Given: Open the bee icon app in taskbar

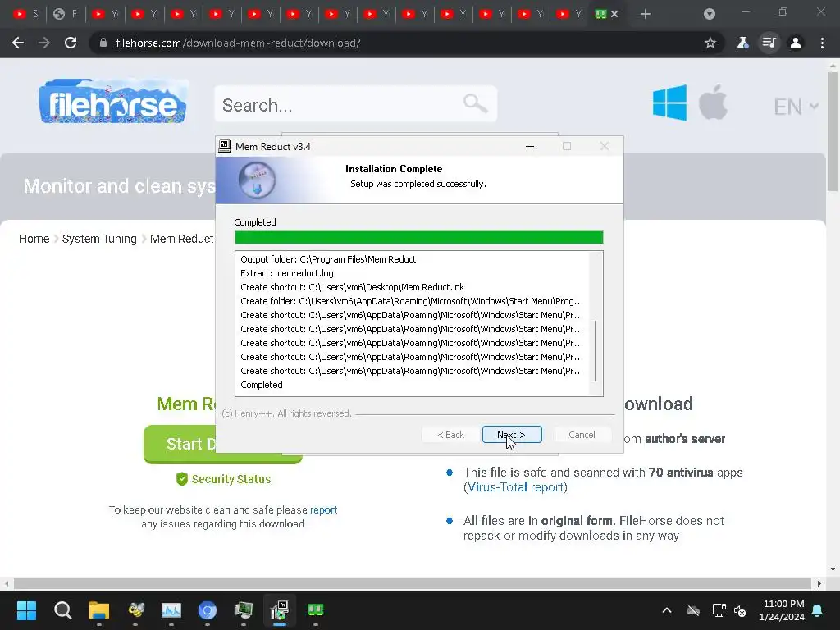Looking at the screenshot, I should coord(135,610).
